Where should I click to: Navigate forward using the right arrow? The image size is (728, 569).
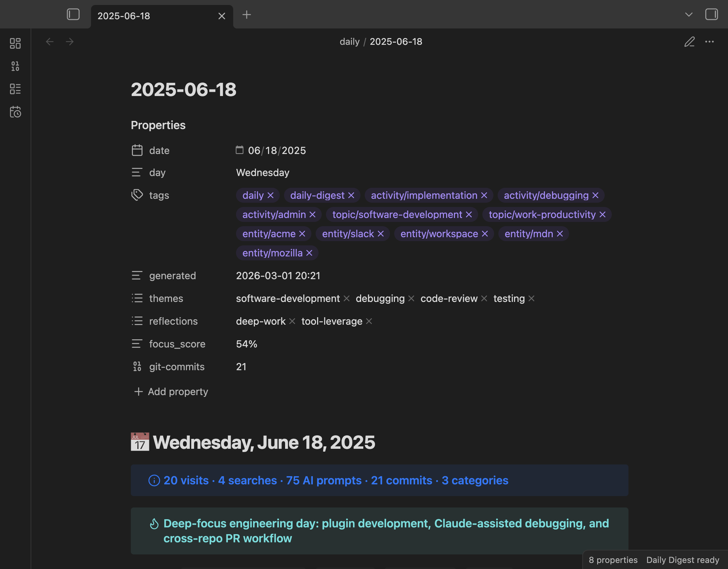point(70,42)
